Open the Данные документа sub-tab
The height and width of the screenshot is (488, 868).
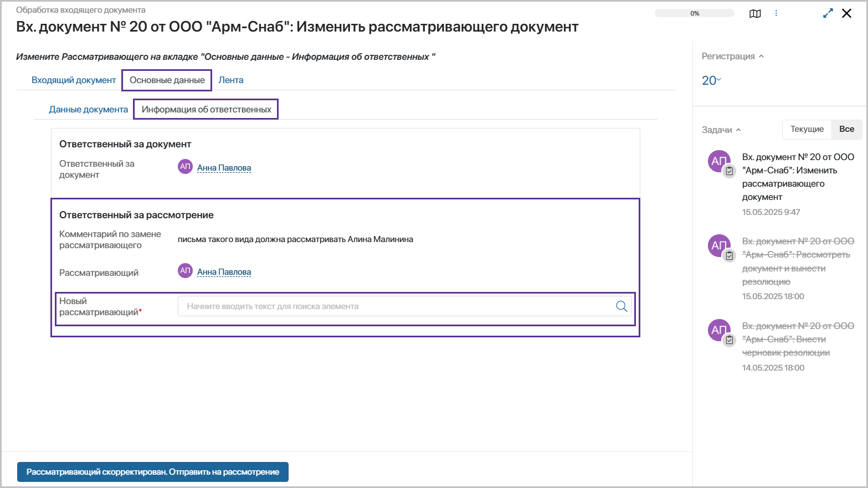tap(88, 110)
